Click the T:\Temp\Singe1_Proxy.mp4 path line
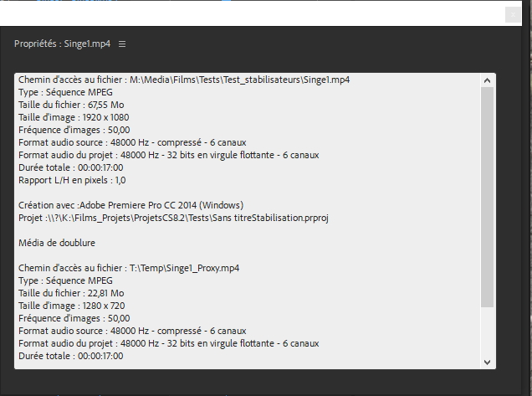 (129, 268)
